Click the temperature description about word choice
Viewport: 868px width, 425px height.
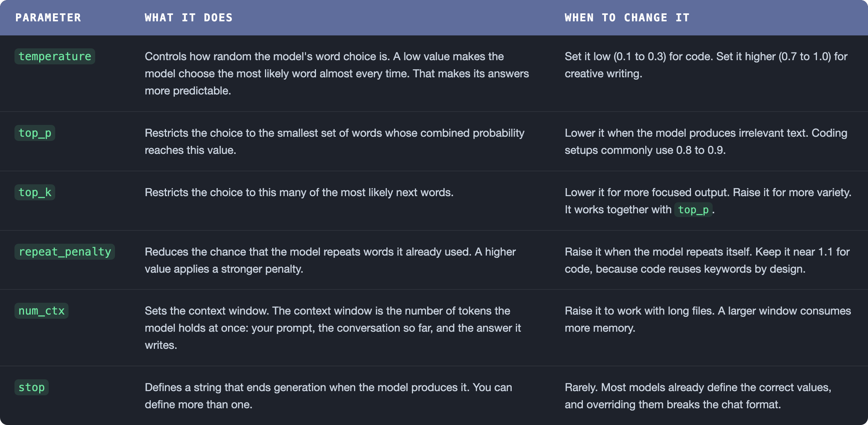pyautogui.click(x=337, y=73)
